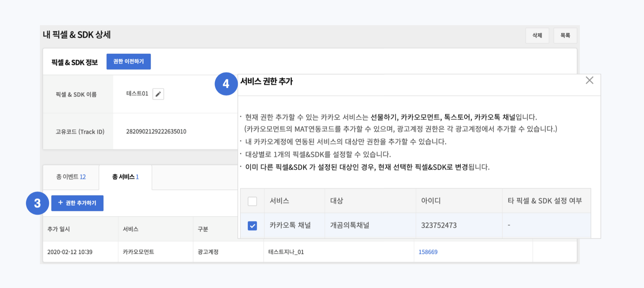Viewport: 644px width, 288px height.
Task: Open the 158669 ad account link
Action: click(x=428, y=252)
